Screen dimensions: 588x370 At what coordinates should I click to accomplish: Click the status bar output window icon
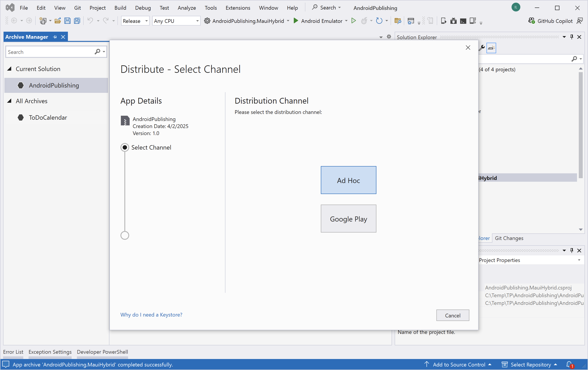click(x=6, y=364)
